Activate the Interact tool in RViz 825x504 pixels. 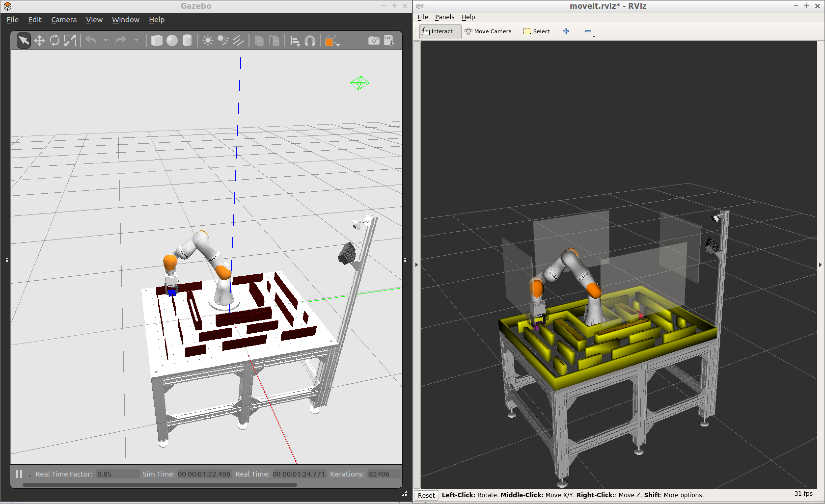pos(440,31)
